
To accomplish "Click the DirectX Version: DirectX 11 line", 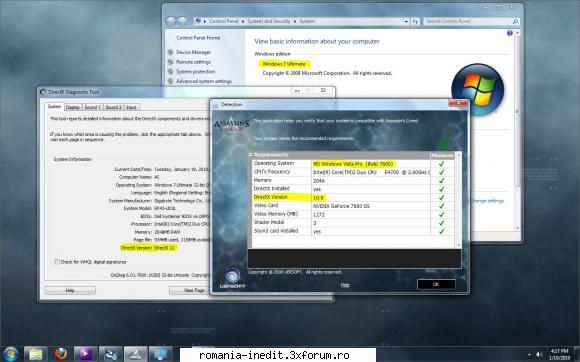I will (x=148, y=248).
